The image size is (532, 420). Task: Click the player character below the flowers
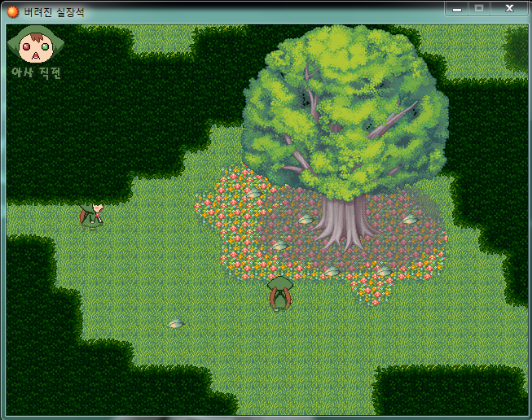280,294
